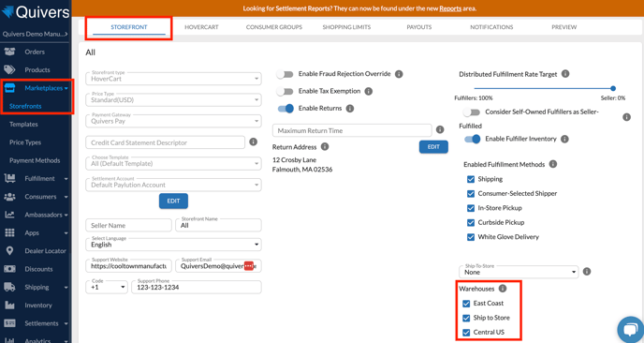Click info icon beside Enable Tax Exemption
The height and width of the screenshot is (343, 644).
point(369,91)
